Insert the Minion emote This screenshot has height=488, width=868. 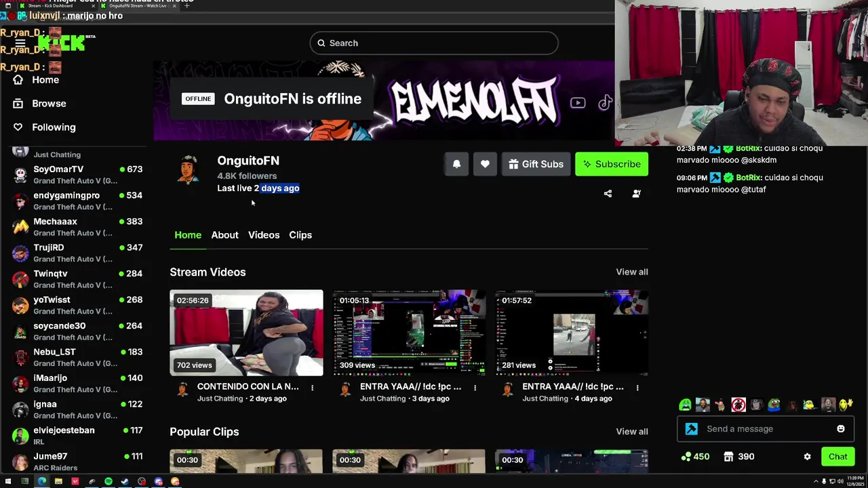[809, 405]
